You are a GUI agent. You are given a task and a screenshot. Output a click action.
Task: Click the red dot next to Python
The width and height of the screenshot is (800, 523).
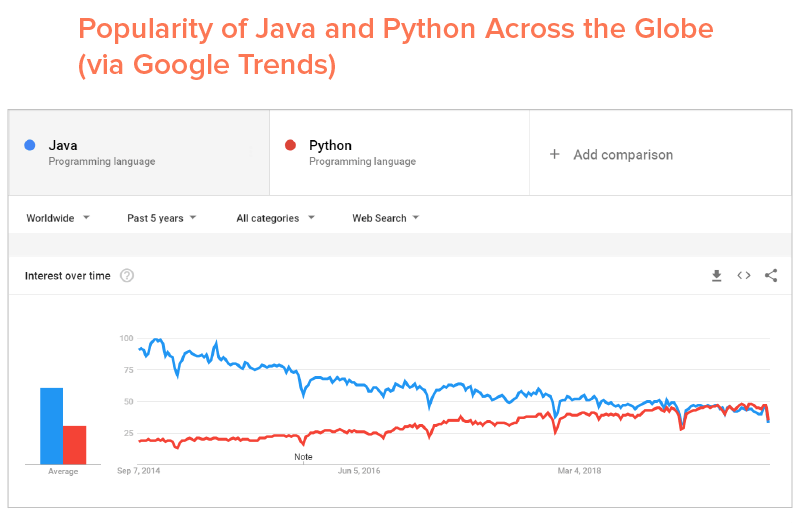click(291, 146)
